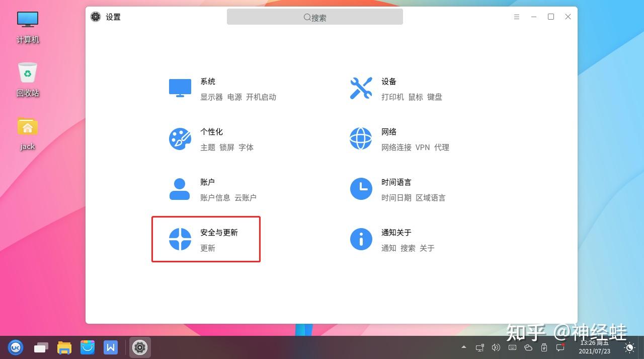Open the Personalization palette icon
The width and height of the screenshot is (644, 359).
(x=180, y=138)
